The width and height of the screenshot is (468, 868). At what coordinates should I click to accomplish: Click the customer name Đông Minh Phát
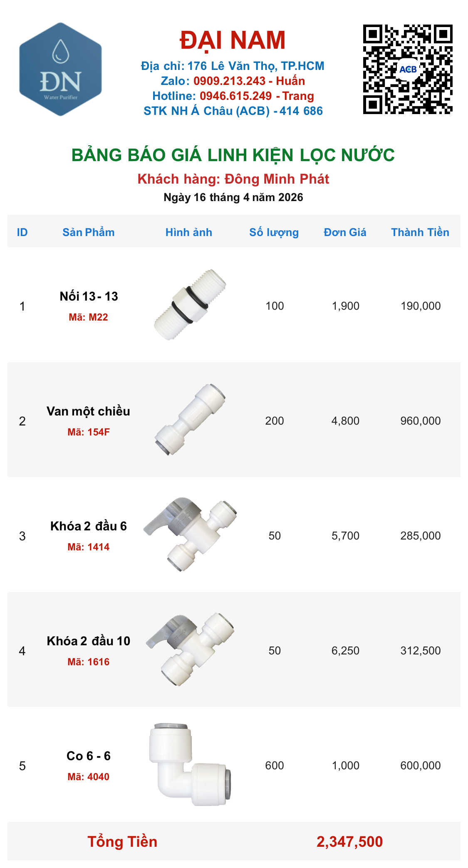(277, 179)
